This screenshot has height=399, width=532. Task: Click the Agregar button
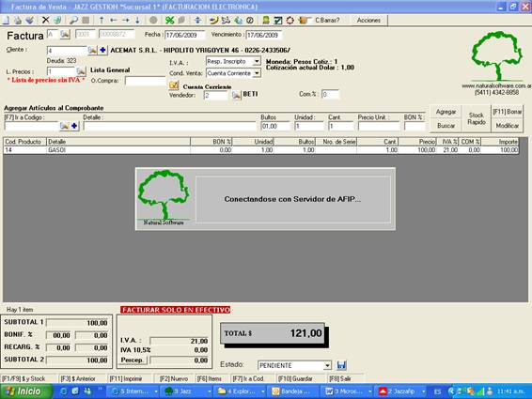[x=446, y=112]
